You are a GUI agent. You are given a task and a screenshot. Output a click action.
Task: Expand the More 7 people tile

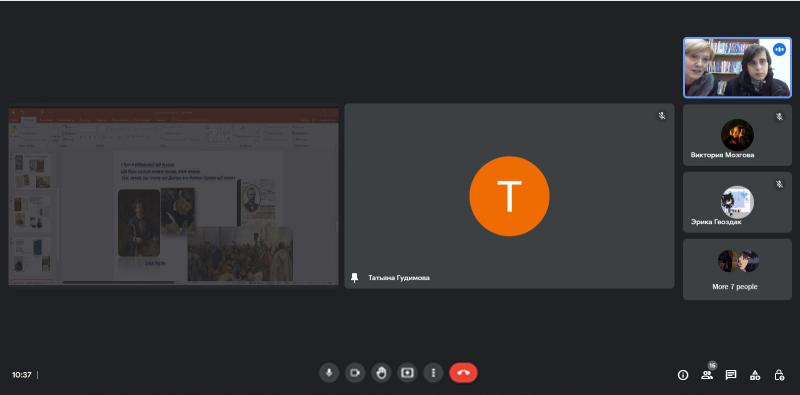(x=737, y=269)
